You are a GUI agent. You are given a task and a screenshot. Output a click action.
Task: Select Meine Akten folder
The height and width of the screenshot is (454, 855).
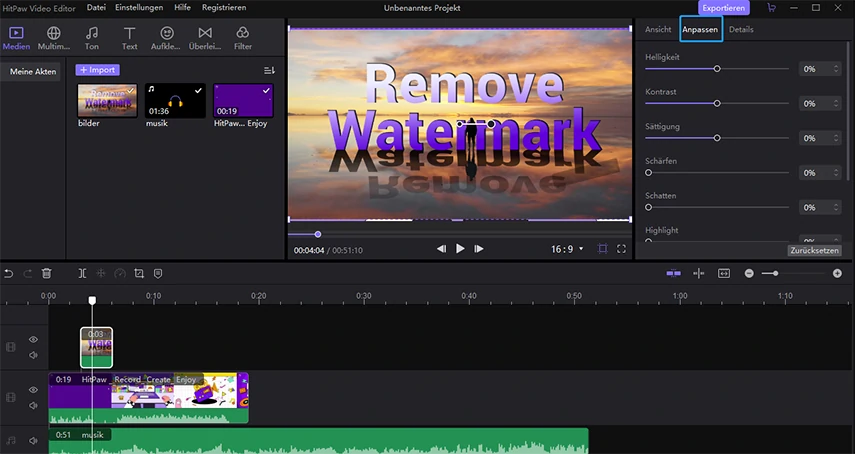33,71
